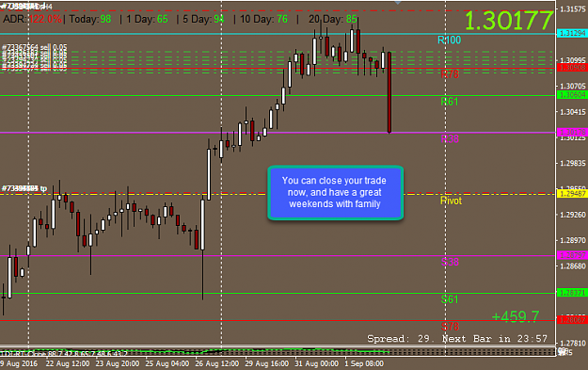Click the green 1.30604 price tag
Viewport: 588px width, 370px height.
pyautogui.click(x=572, y=95)
